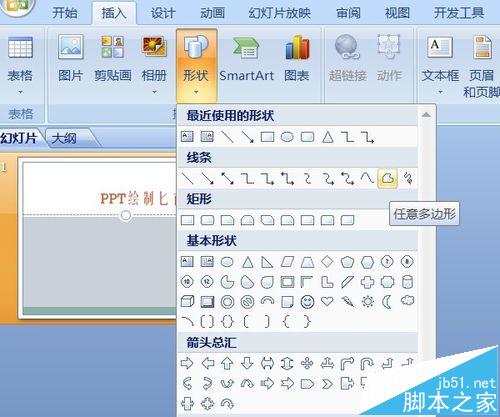Screen dimensions: 500x417
Task: Pick the donut basic shape
Action: [x=227, y=302]
